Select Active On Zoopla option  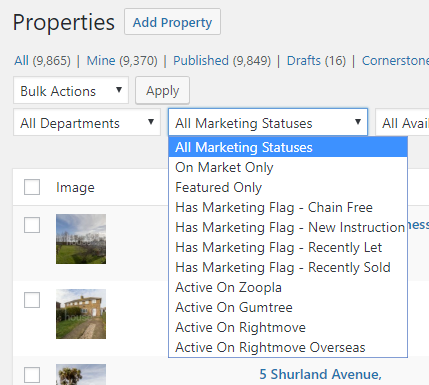coord(288,287)
